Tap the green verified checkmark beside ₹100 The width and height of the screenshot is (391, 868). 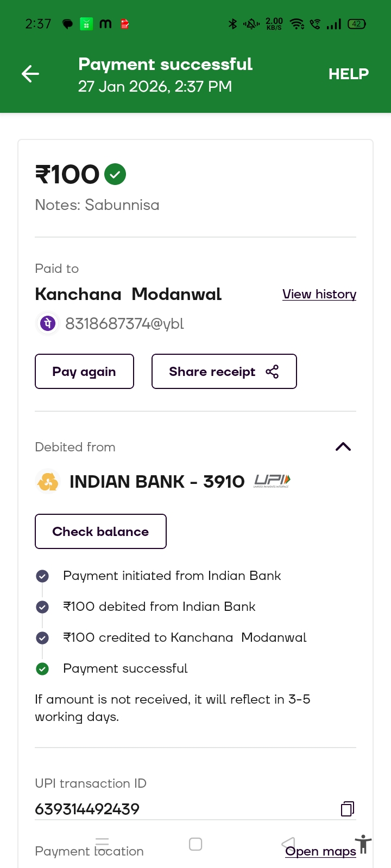click(115, 174)
